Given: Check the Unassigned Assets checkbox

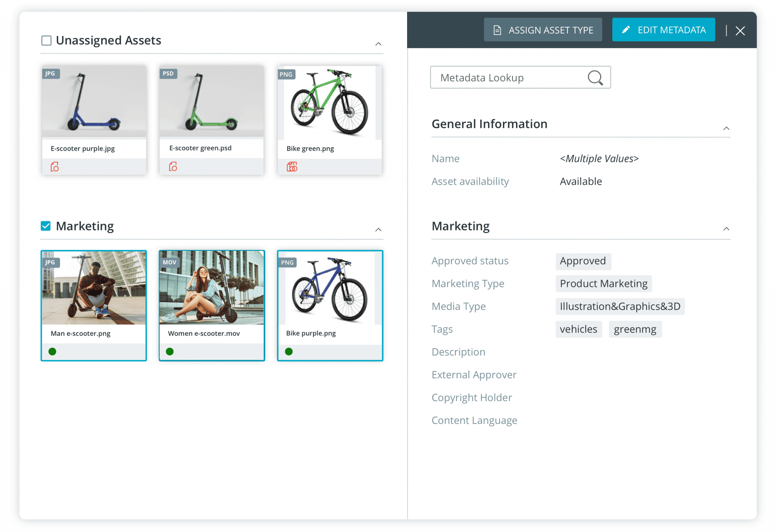Looking at the screenshot, I should [x=46, y=40].
